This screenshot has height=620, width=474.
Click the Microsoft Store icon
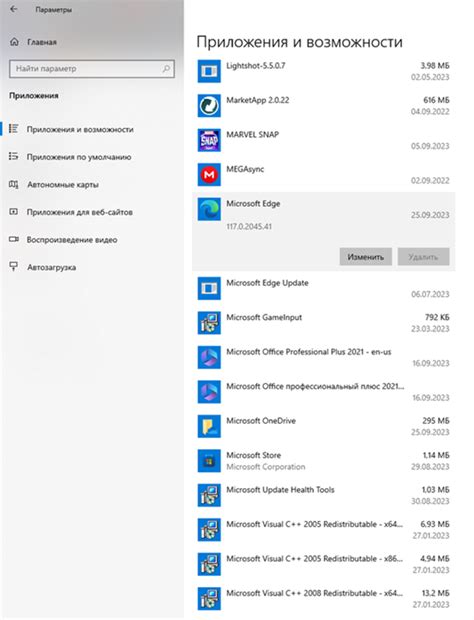click(209, 461)
